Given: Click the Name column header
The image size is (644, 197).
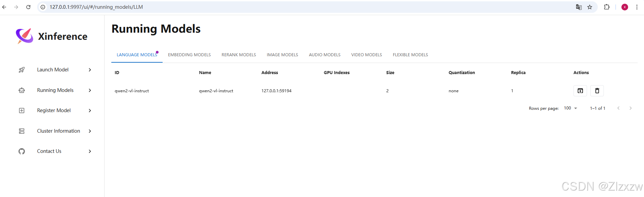Looking at the screenshot, I should point(205,73).
